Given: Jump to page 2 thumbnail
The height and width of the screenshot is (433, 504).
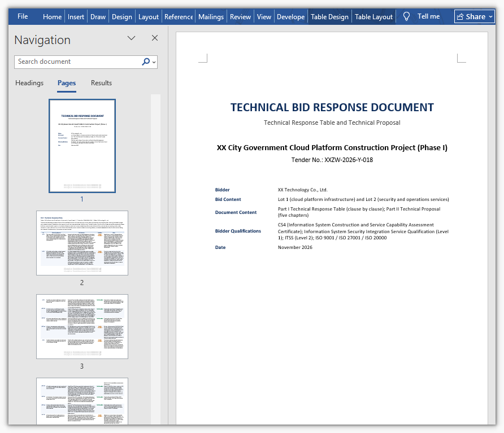Looking at the screenshot, I should (x=82, y=243).
